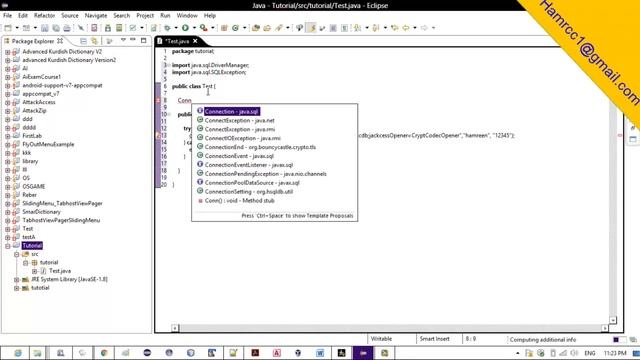
Task: Open the New file dropdown arrow
Action: [17, 28]
